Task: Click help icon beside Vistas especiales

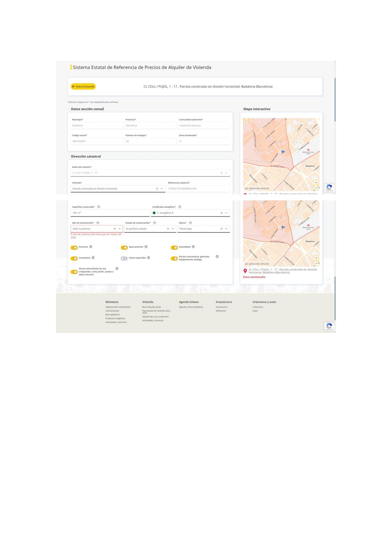Action: point(149,258)
